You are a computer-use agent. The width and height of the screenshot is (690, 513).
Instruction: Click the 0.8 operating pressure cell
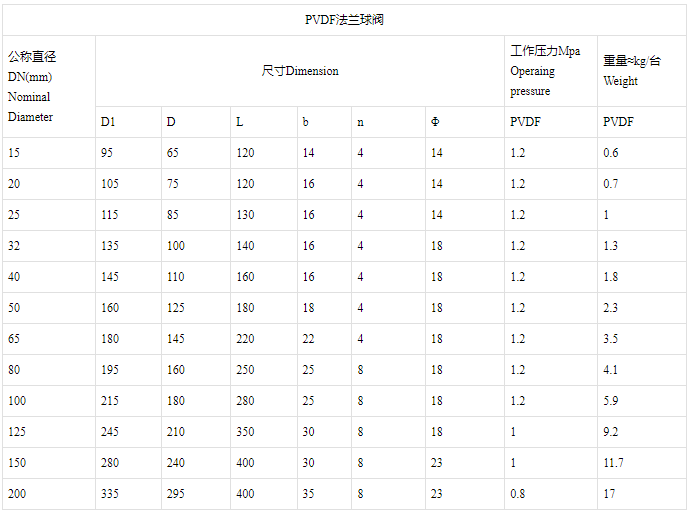pyautogui.click(x=518, y=494)
